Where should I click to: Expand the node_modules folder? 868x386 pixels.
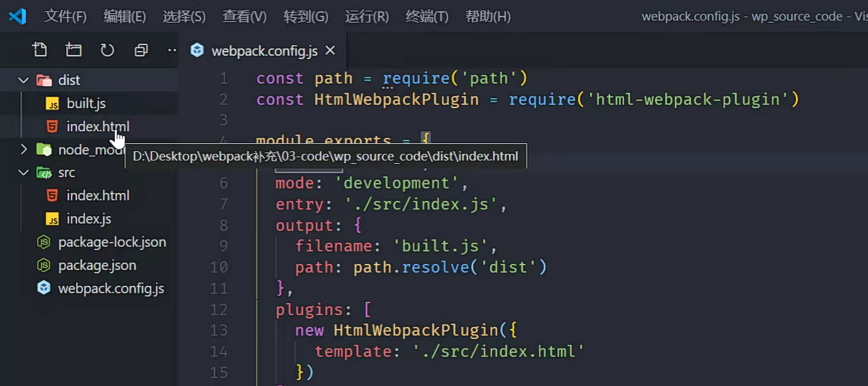pos(24,149)
